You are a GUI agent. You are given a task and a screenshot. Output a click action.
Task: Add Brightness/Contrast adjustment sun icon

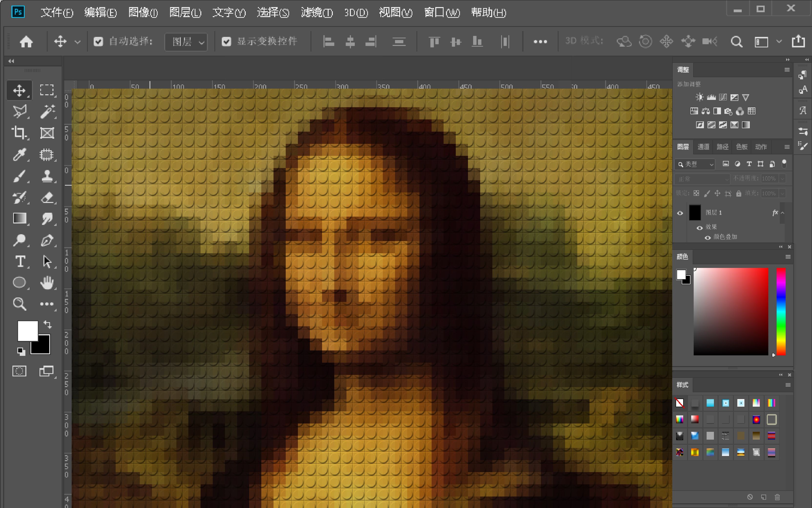tap(700, 97)
